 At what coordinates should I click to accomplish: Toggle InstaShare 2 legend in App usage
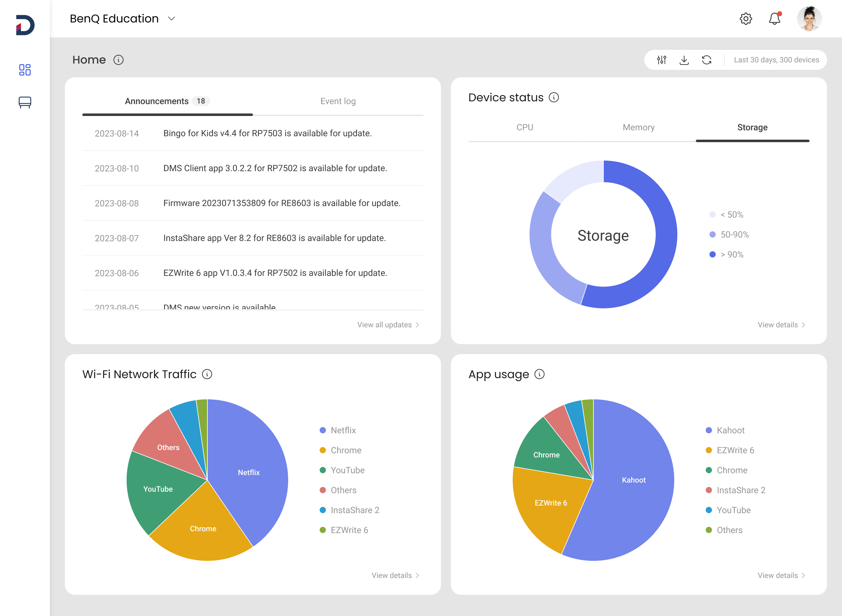736,490
